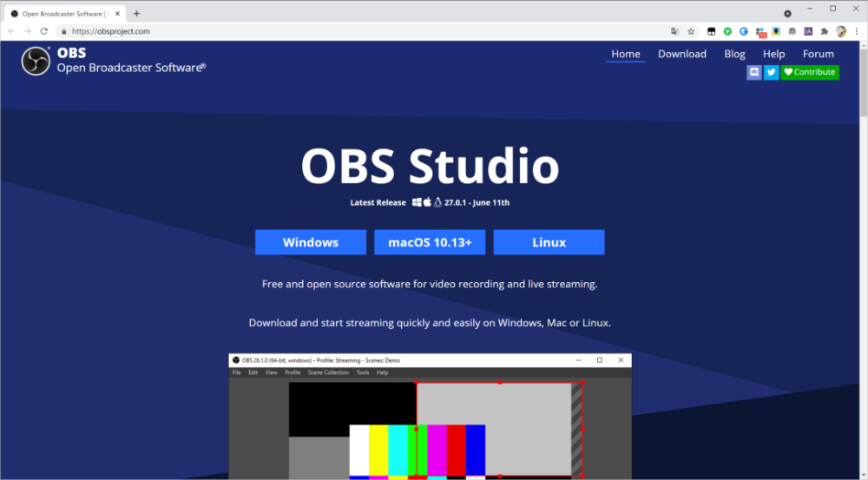Image resolution: width=868 pixels, height=480 pixels.
Task: Click the browser Forward arrow
Action: click(x=28, y=31)
